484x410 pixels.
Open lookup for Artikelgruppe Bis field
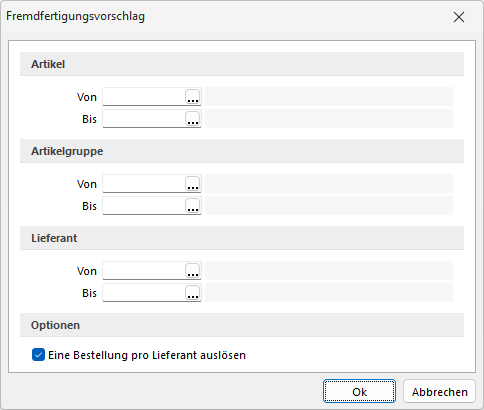193,206
